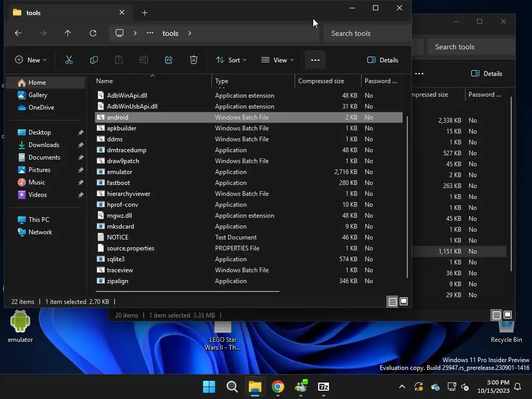Open a new tab with plus button
The height and width of the screenshot is (399, 532).
(x=144, y=13)
